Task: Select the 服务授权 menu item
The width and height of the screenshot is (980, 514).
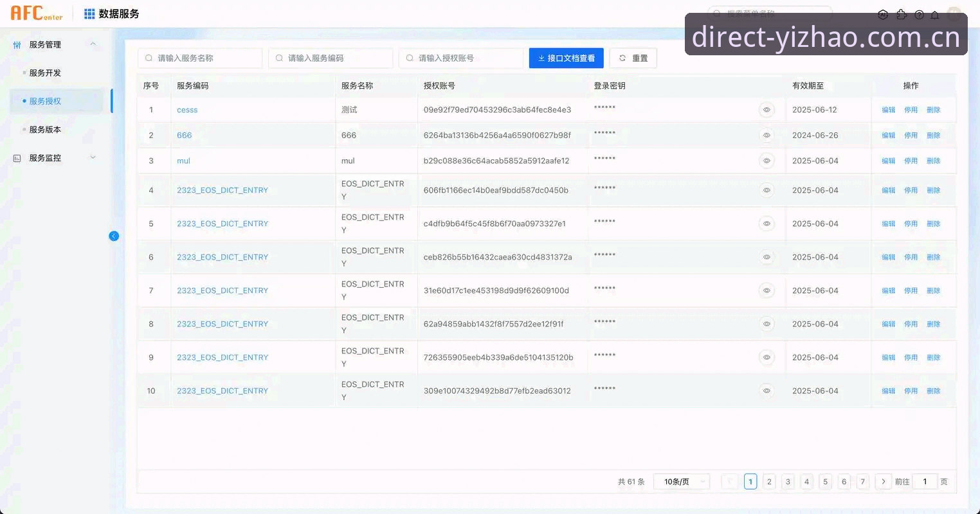Action: pos(57,102)
